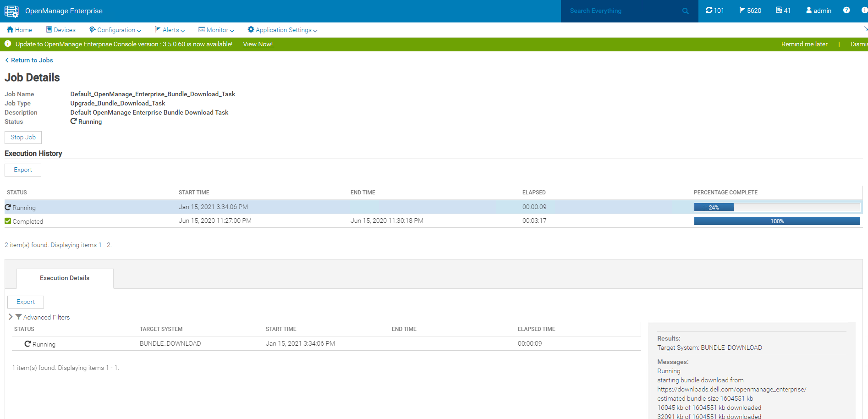Click the Advanced Filters funnel icon
Image resolution: width=868 pixels, height=419 pixels.
click(x=19, y=317)
